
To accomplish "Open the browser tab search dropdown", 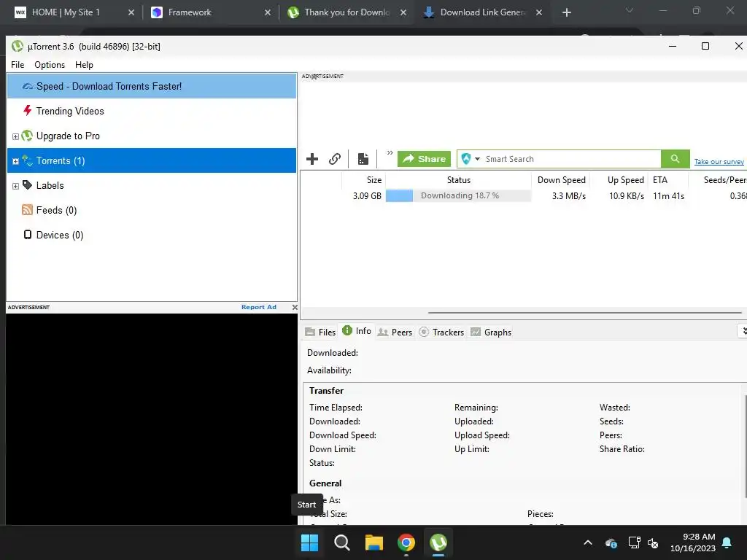I will pos(630,10).
